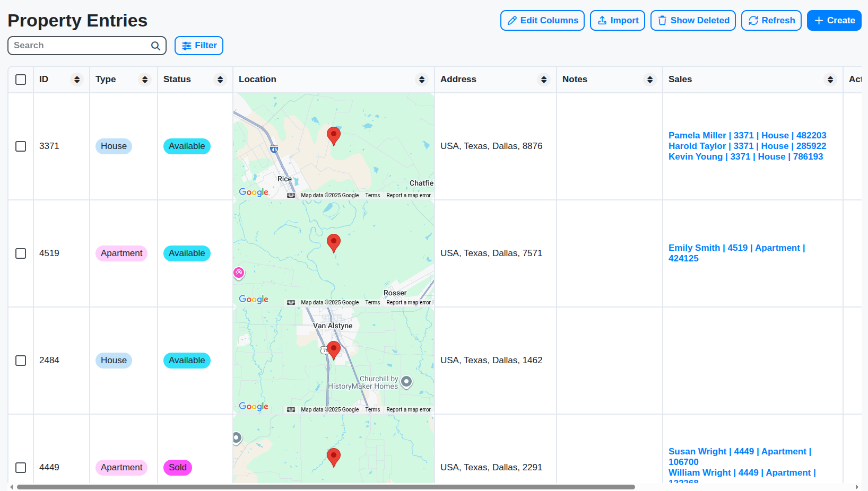The image size is (868, 491).
Task: Click inside the Search input field
Action: [x=74, y=46]
